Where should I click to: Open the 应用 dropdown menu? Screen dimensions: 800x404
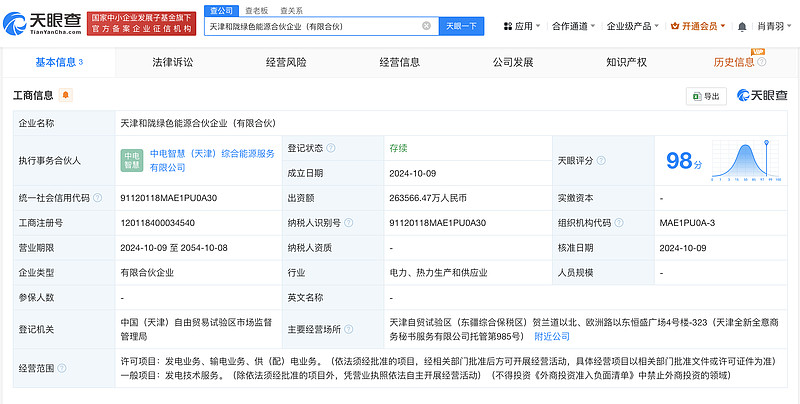(522, 26)
